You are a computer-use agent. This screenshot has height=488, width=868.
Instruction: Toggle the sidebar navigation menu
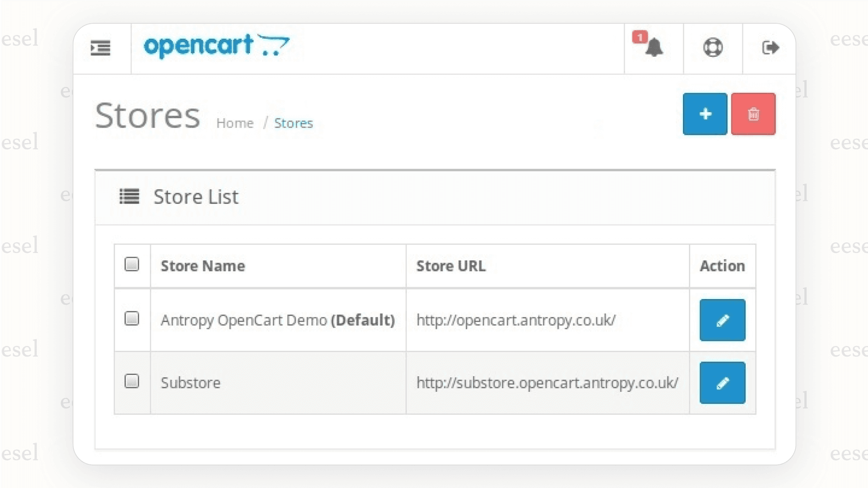[x=100, y=48]
